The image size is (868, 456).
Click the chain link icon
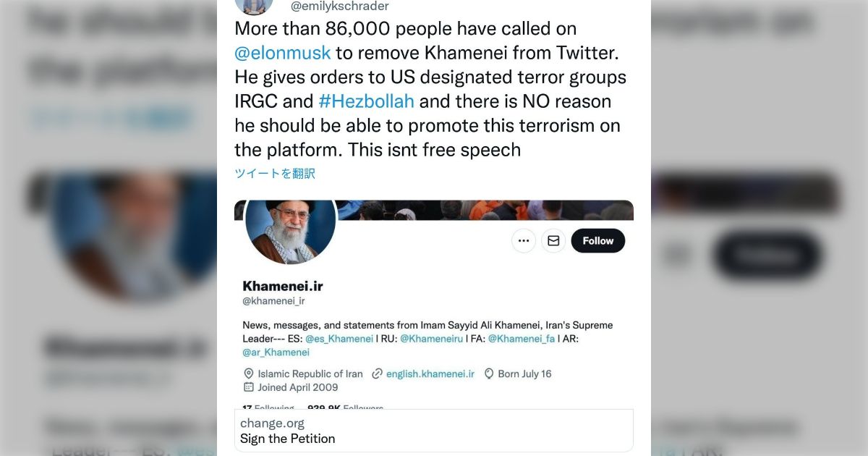point(377,373)
